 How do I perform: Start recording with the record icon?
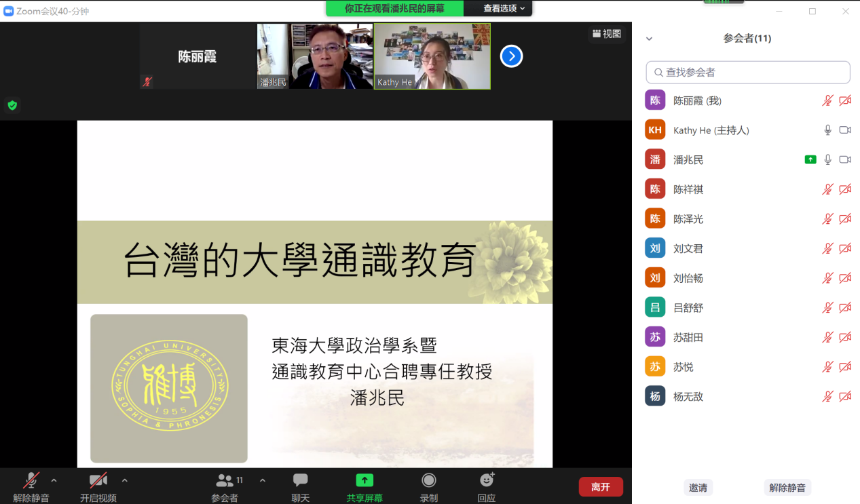428,481
